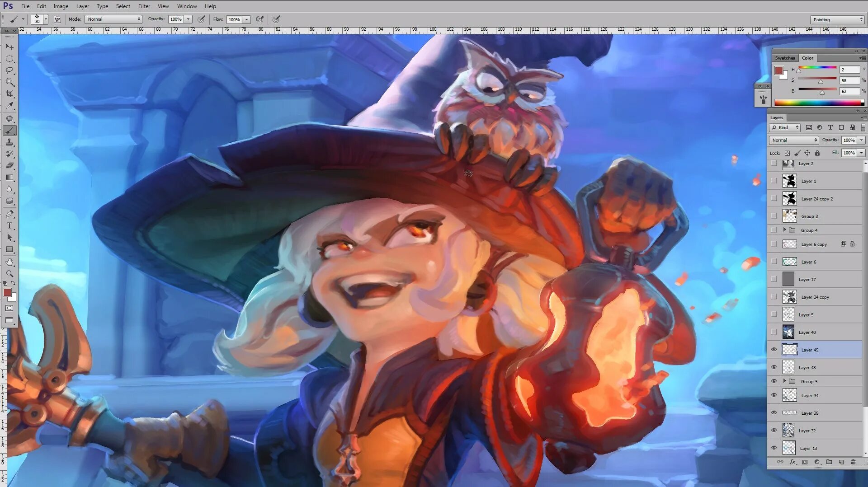The image size is (868, 487).
Task: Change the screen mode
Action: click(9, 320)
